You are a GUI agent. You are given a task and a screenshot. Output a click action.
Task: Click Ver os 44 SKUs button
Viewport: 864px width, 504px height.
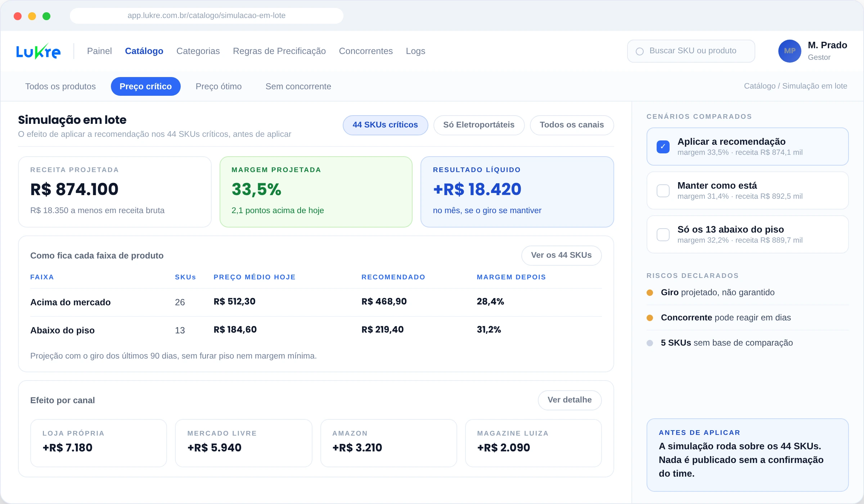pyautogui.click(x=561, y=255)
